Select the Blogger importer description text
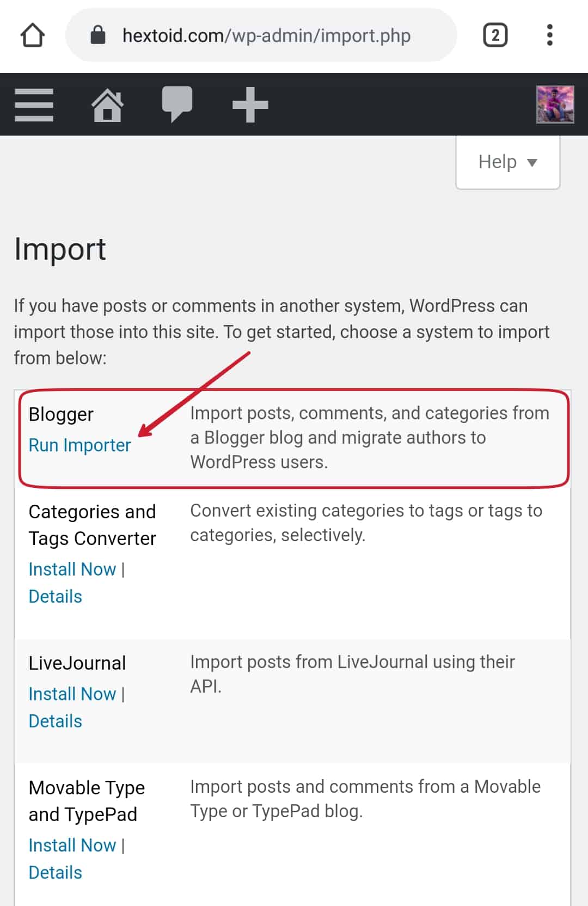This screenshot has height=906, width=588. 370,438
